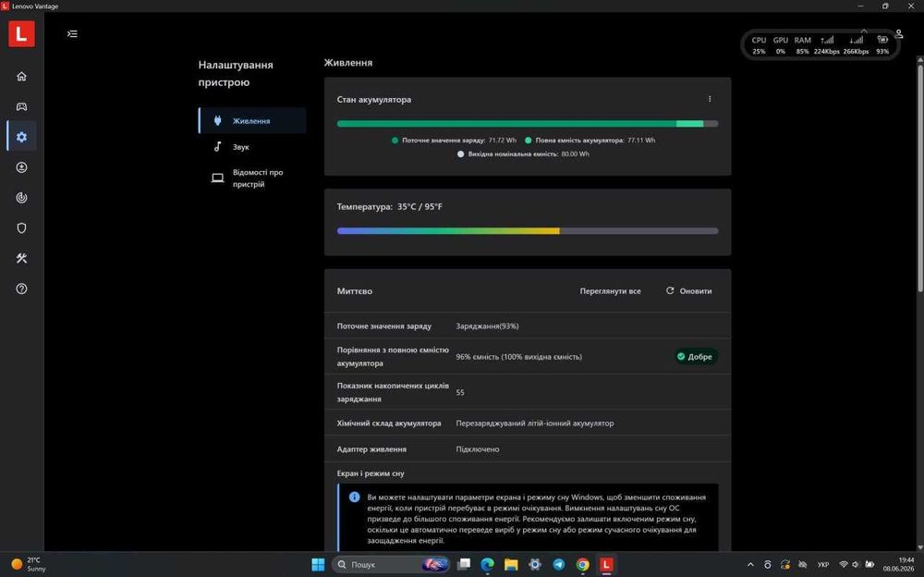Image resolution: width=924 pixels, height=577 pixels.
Task: Open more options in Стан акумулятора card
Action: (x=710, y=99)
